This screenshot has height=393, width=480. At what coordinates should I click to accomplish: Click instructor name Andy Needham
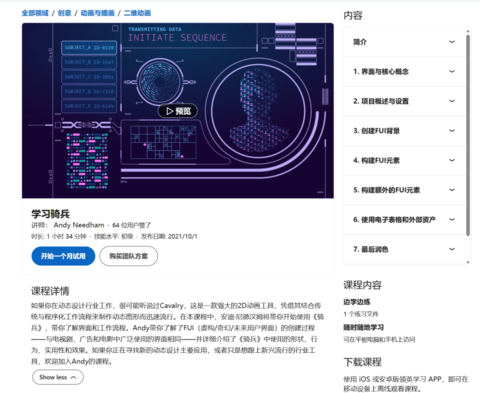click(79, 225)
